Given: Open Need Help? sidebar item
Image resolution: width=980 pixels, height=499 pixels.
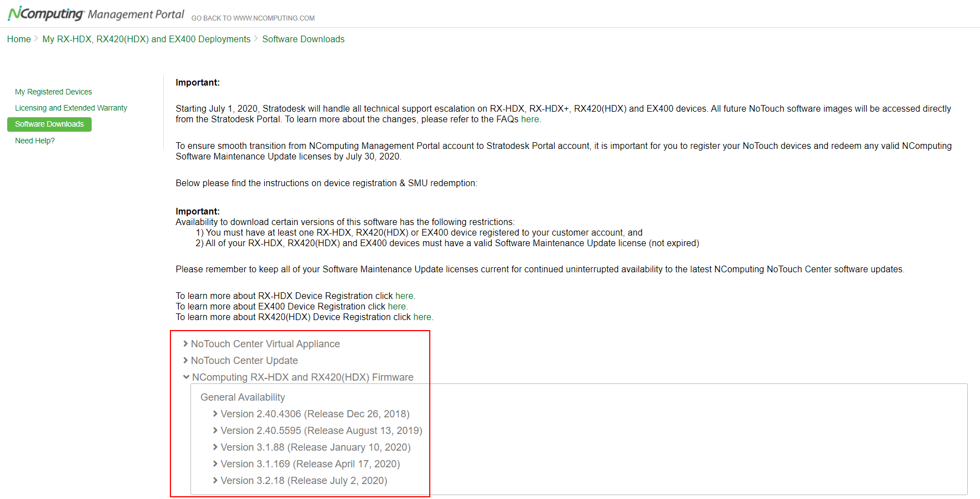Looking at the screenshot, I should [35, 141].
